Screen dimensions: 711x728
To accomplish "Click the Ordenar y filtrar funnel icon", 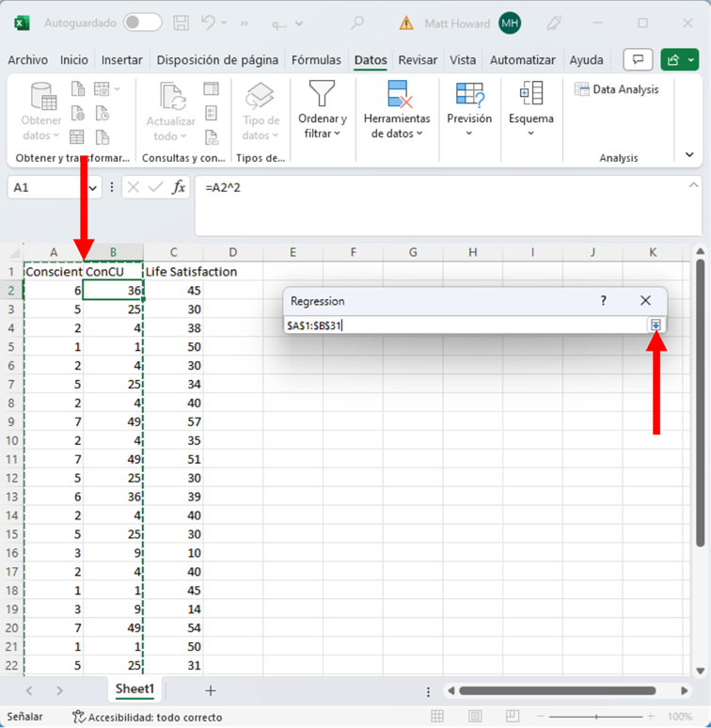I will (323, 94).
